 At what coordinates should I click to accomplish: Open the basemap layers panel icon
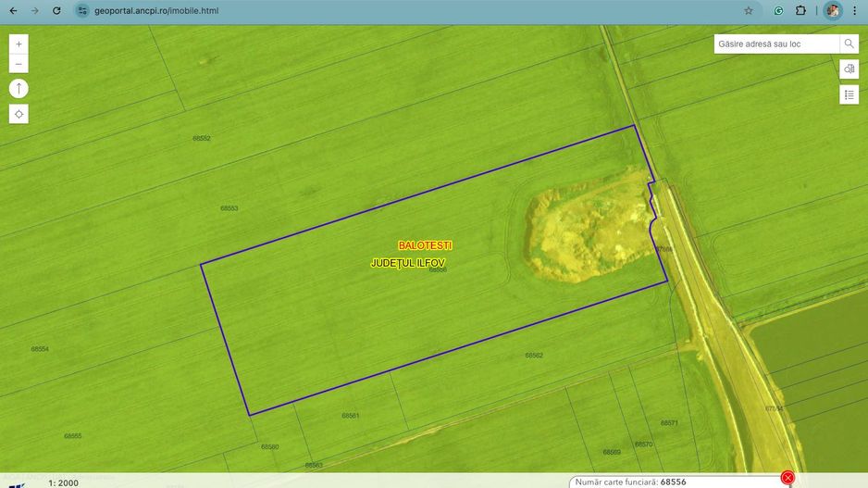click(849, 69)
